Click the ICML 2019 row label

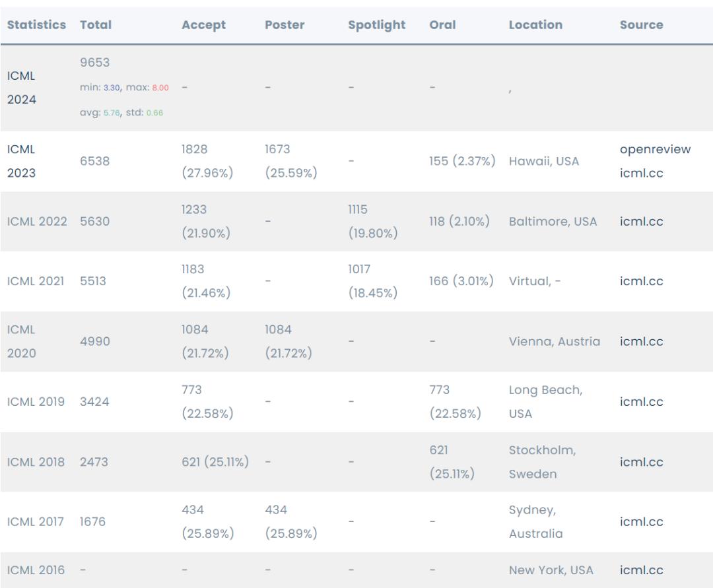(36, 402)
